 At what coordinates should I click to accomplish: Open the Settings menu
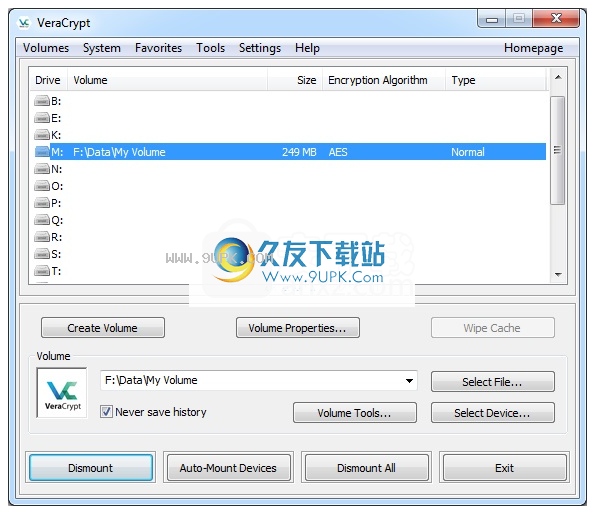pyautogui.click(x=260, y=48)
